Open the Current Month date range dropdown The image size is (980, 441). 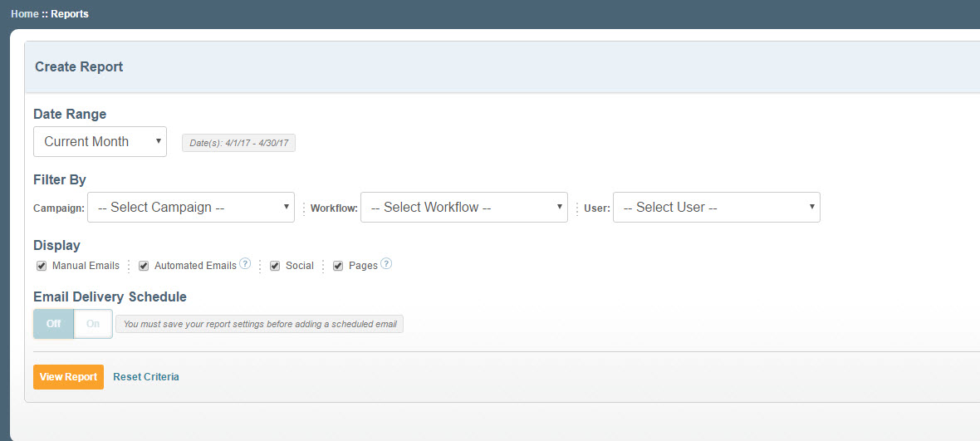pyautogui.click(x=100, y=142)
